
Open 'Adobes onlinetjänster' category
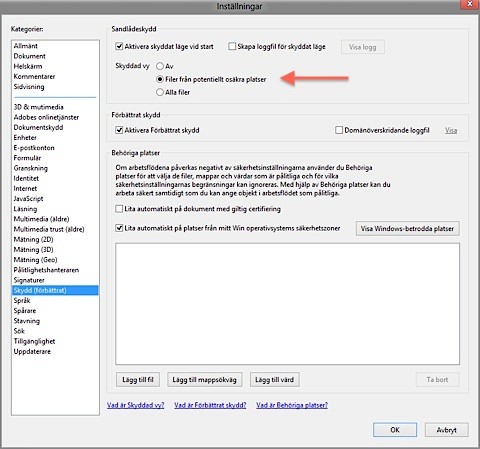click(x=55, y=117)
